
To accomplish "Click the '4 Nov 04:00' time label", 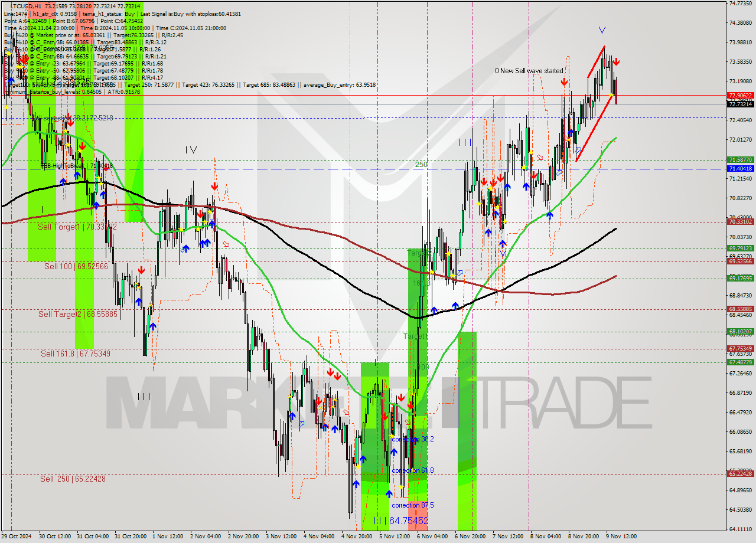I will [x=319, y=537].
